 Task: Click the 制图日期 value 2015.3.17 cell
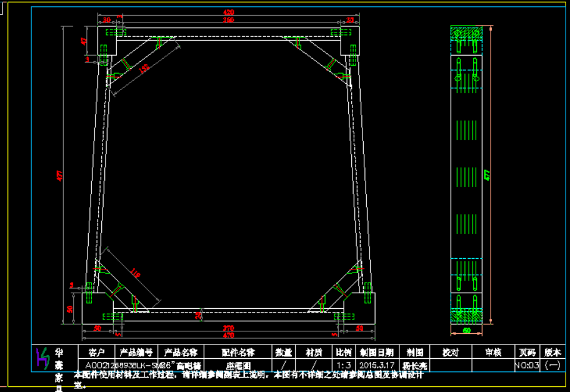click(x=377, y=364)
